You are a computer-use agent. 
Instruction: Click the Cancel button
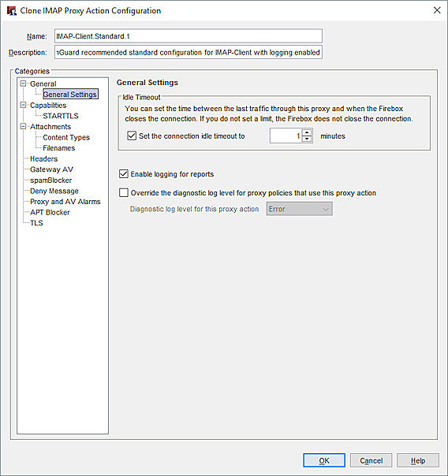[x=371, y=460]
